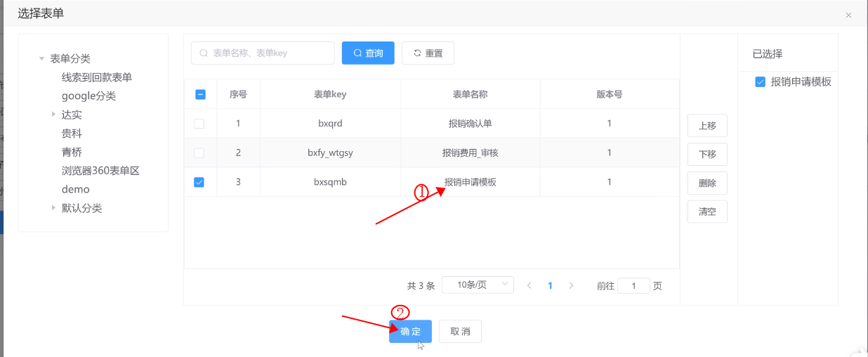Click the bxsqmb key cell
This screenshot has height=357, width=868.
[330, 182]
